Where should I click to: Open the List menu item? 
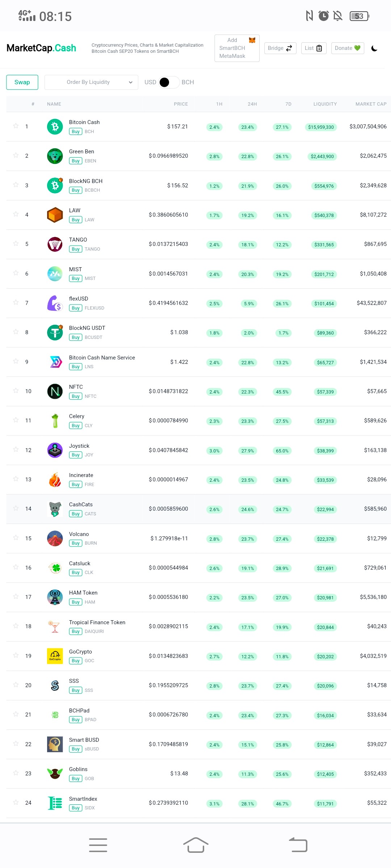[x=314, y=48]
